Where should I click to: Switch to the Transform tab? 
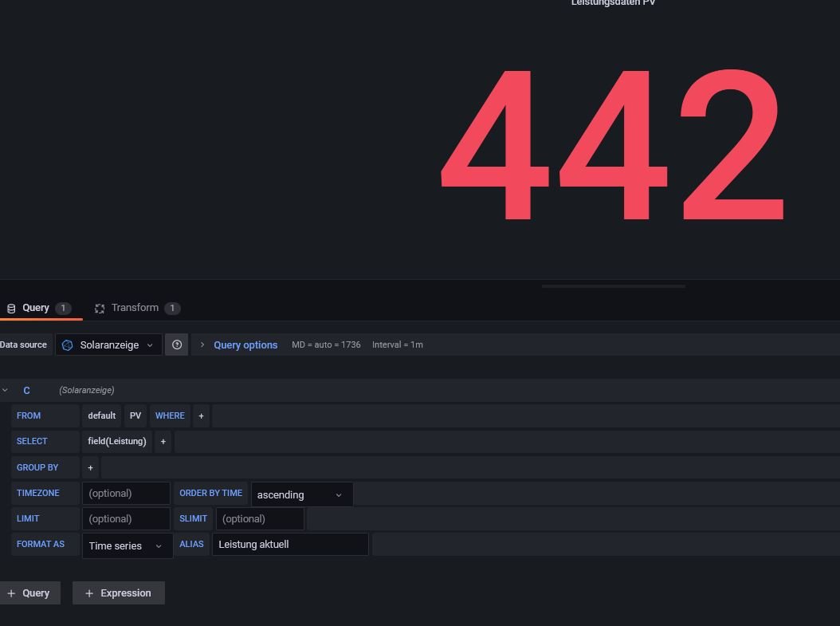[135, 308]
